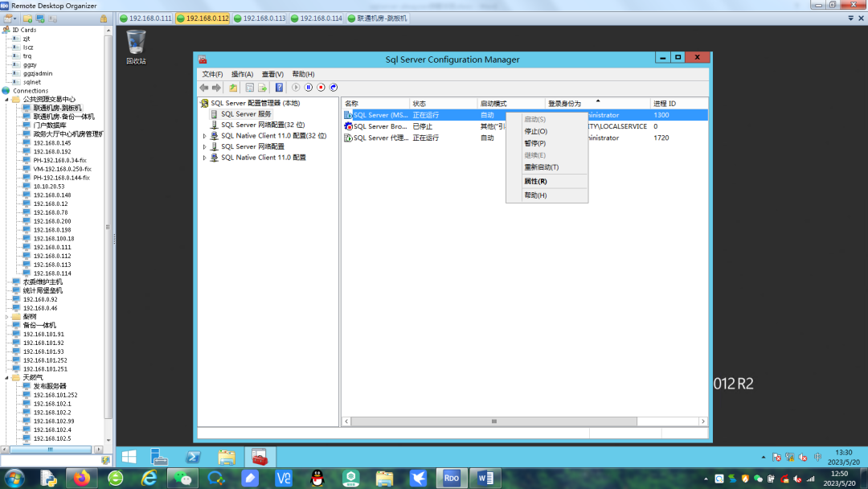Expand the 梨树 folder in Connections

click(x=7, y=317)
